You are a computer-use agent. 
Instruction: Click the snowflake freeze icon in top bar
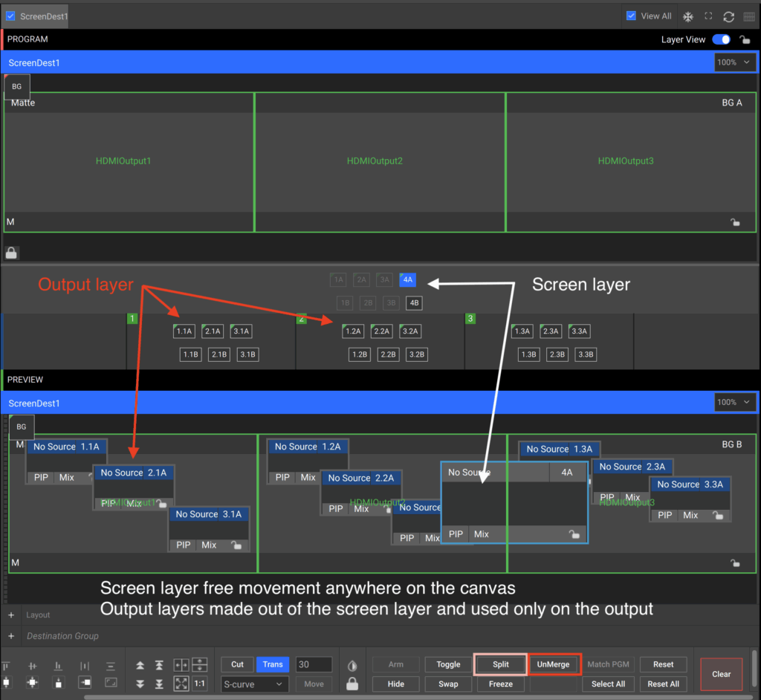pyautogui.click(x=688, y=16)
